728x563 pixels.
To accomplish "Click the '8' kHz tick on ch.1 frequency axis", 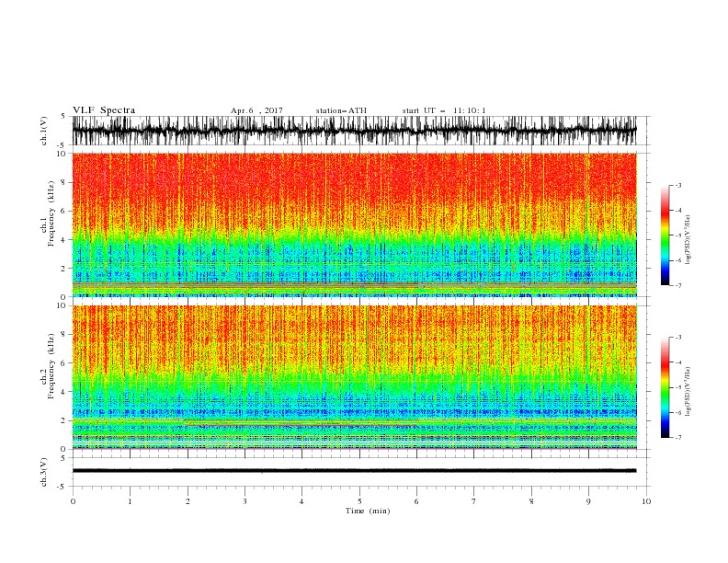I will coord(64,182).
